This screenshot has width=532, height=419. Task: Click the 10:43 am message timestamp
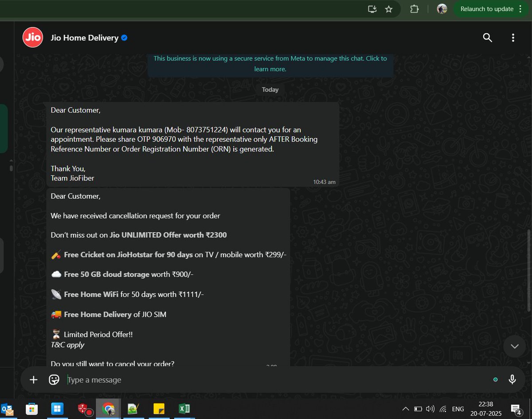[x=324, y=182]
